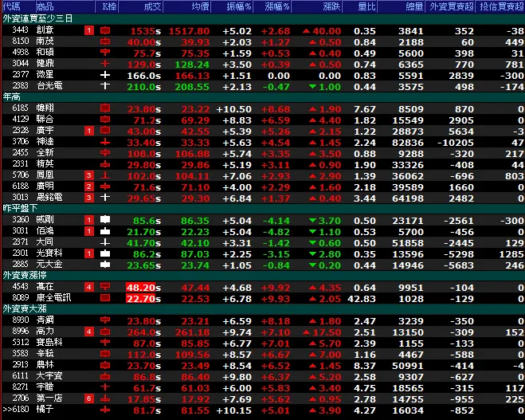Click the candlestick icon for 2455 全新
The image size is (525, 420).
[x=105, y=153]
